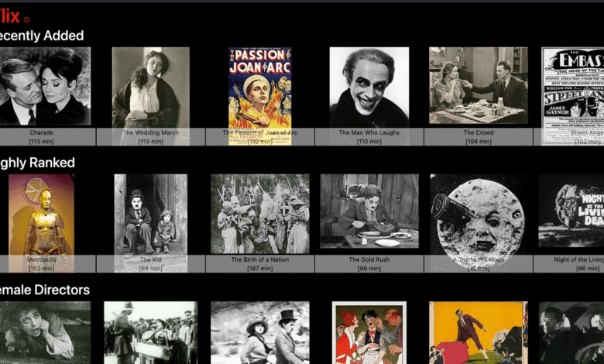Image resolution: width=604 pixels, height=364 pixels.
Task: Click the Female Directors section heading
Action: pyautogui.click(x=43, y=290)
